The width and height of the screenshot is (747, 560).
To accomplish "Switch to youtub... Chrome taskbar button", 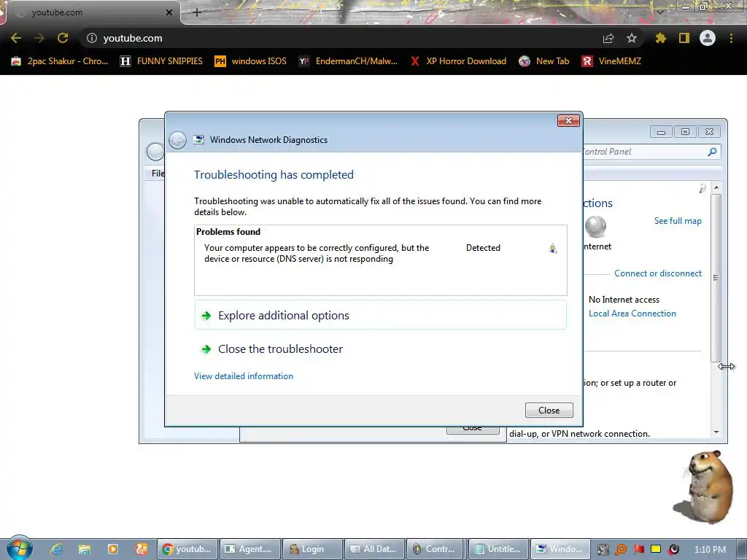I will (x=187, y=549).
